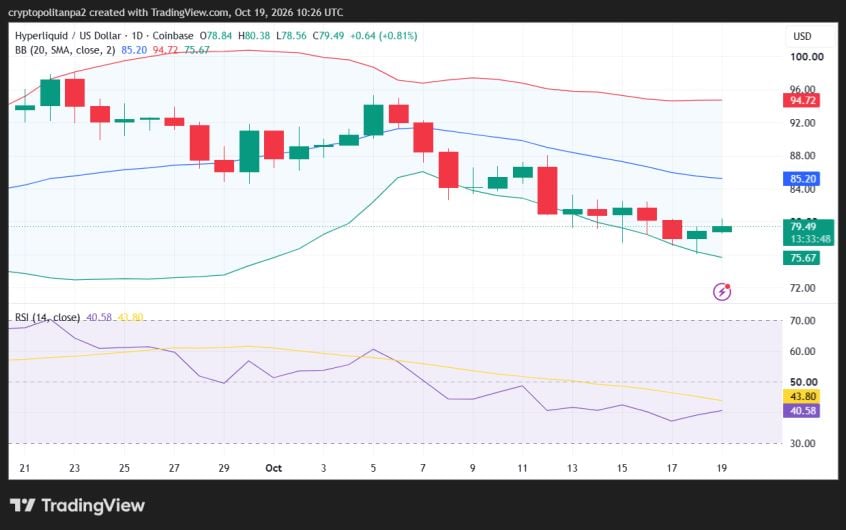This screenshot has width=846, height=530.
Task: Click the purple lightning flash icon
Action: tap(722, 291)
